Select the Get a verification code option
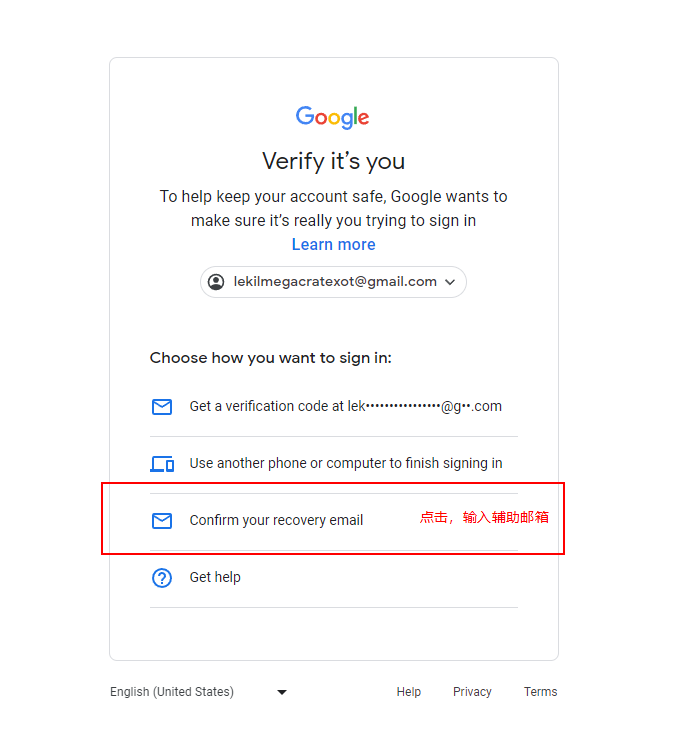This screenshot has width=689, height=756. [x=345, y=407]
